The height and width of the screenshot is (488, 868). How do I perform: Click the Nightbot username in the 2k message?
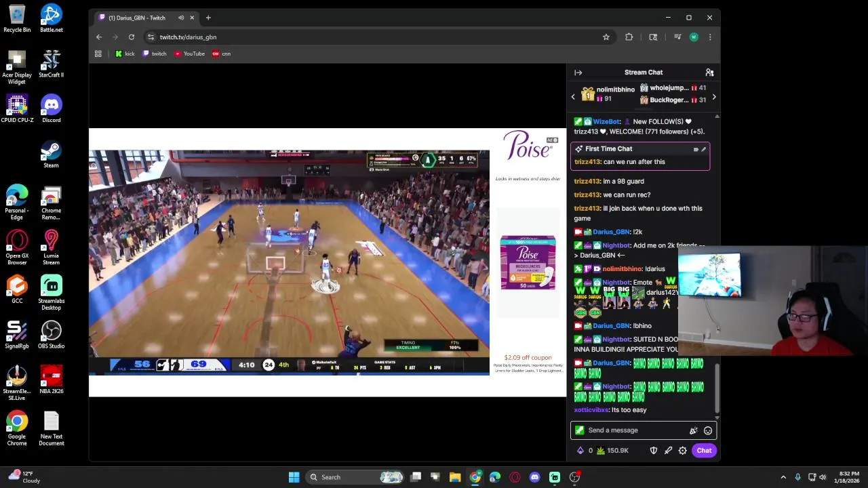(x=616, y=245)
